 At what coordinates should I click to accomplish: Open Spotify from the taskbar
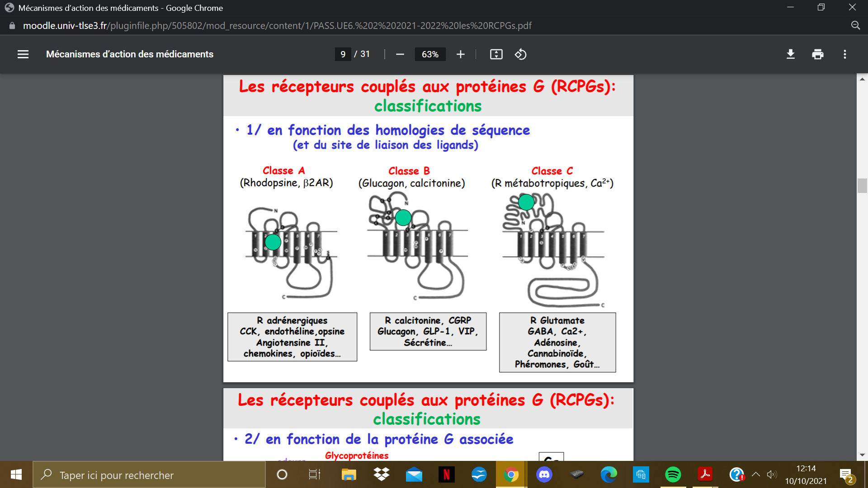673,474
